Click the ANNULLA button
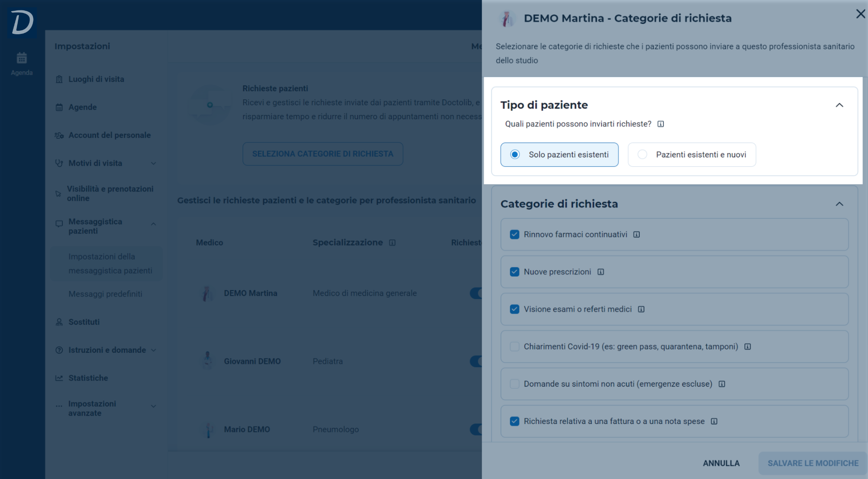 721,463
